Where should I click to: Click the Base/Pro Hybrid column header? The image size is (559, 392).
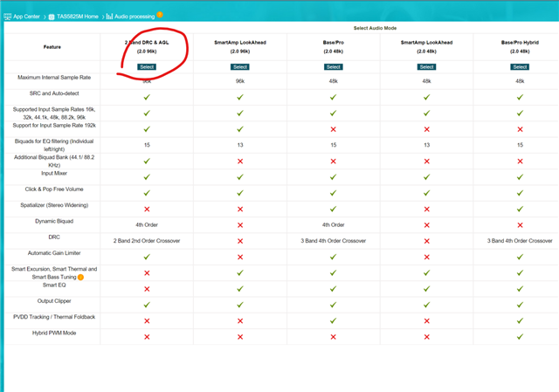click(x=520, y=46)
